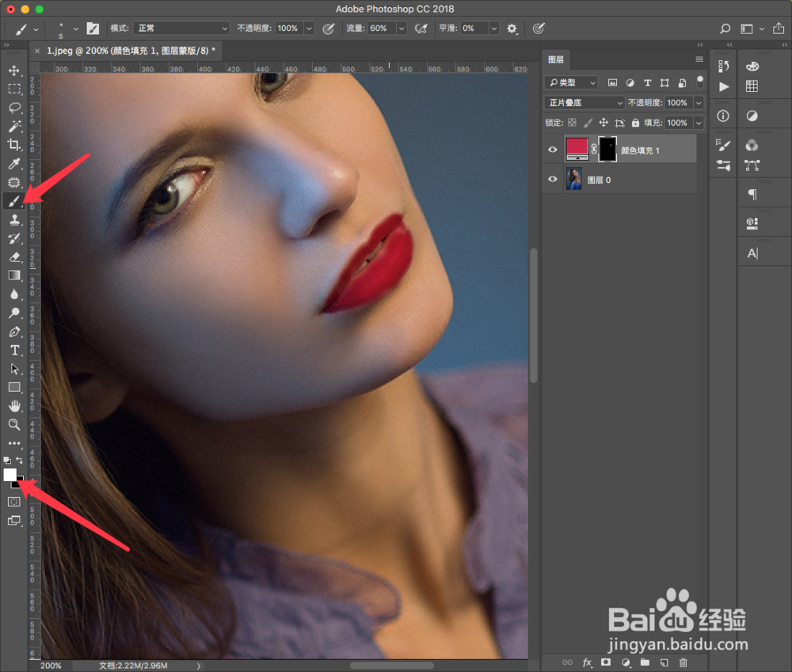This screenshot has height=672, width=792.
Task: Select the Dodge tool
Action: click(14, 313)
